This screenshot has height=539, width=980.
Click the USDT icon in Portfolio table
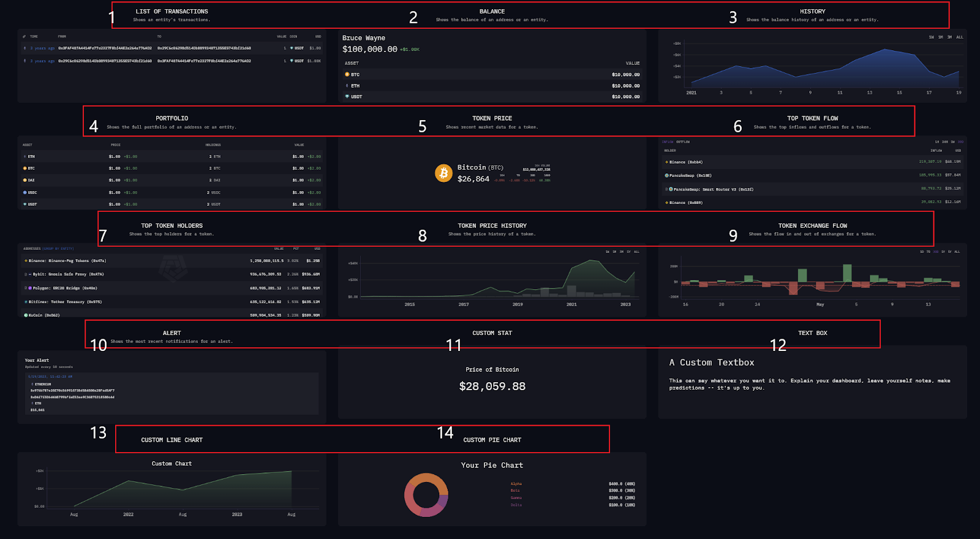(x=25, y=204)
